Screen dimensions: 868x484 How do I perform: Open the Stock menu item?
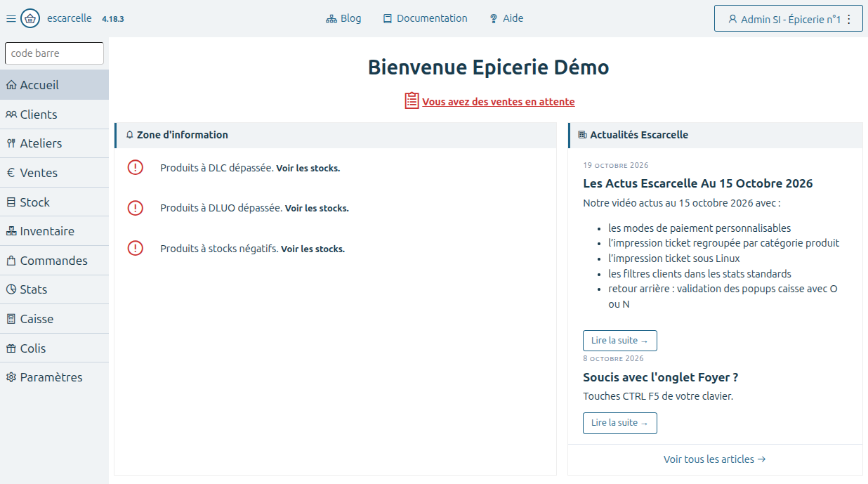54,202
